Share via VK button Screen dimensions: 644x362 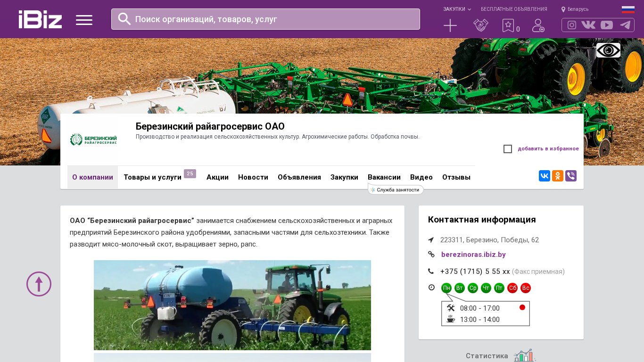tap(545, 176)
